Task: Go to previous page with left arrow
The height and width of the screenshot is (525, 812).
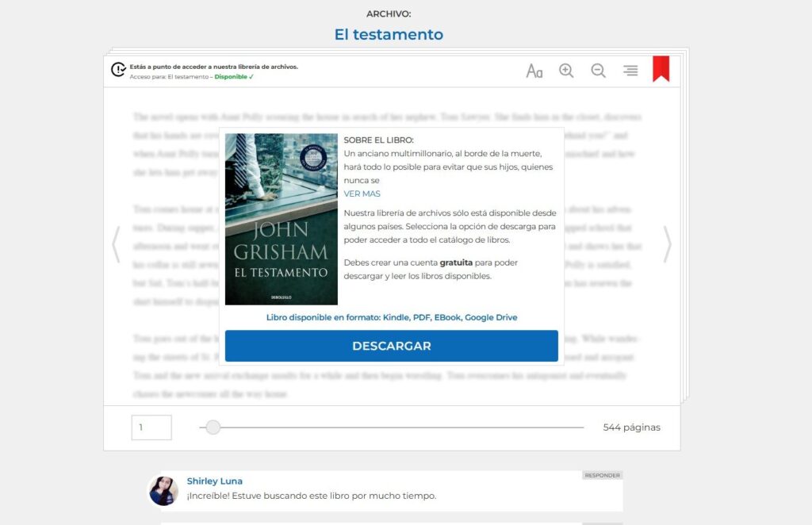Action: click(116, 244)
